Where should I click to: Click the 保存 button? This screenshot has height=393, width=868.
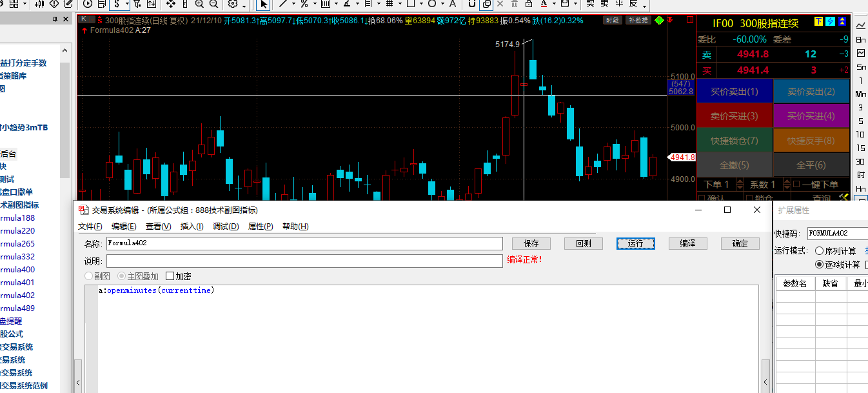tap(531, 243)
